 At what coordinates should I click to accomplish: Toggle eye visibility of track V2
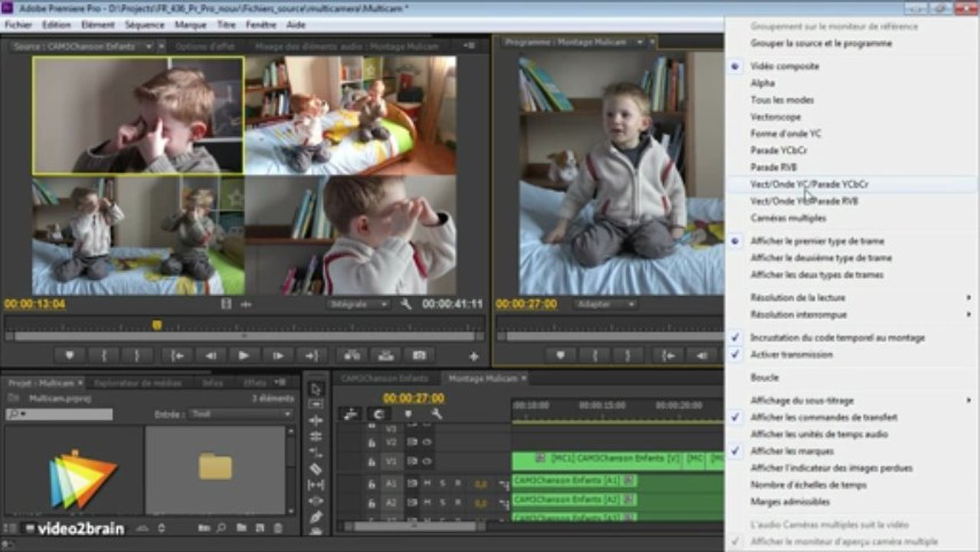click(427, 442)
